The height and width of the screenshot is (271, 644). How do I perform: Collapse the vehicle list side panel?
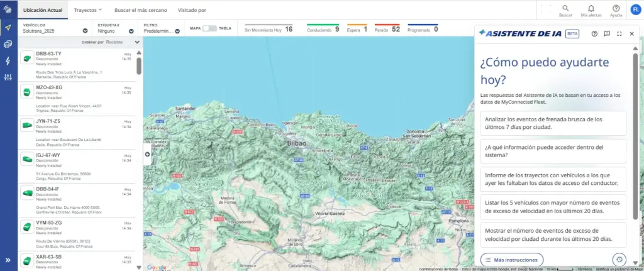[x=147, y=155]
